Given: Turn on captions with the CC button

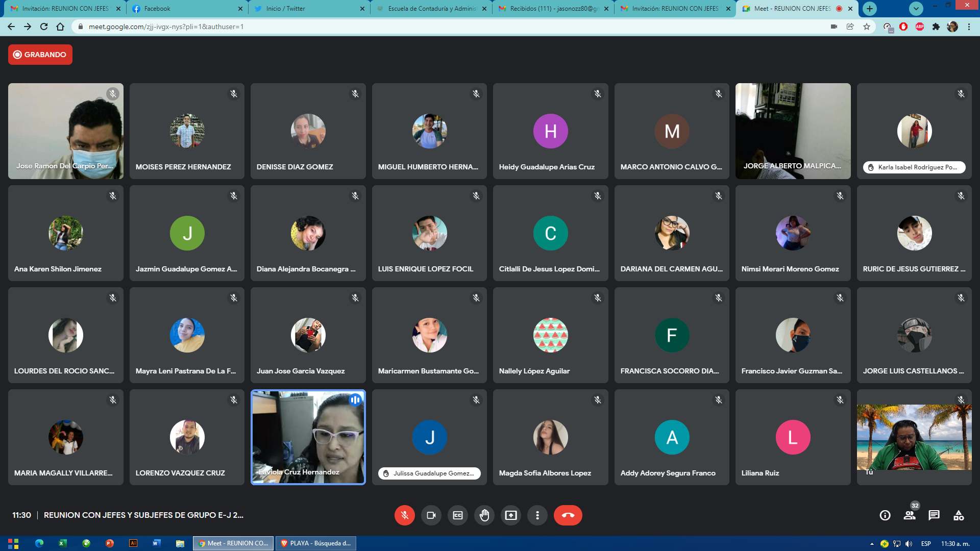Looking at the screenshot, I should pyautogui.click(x=458, y=515).
